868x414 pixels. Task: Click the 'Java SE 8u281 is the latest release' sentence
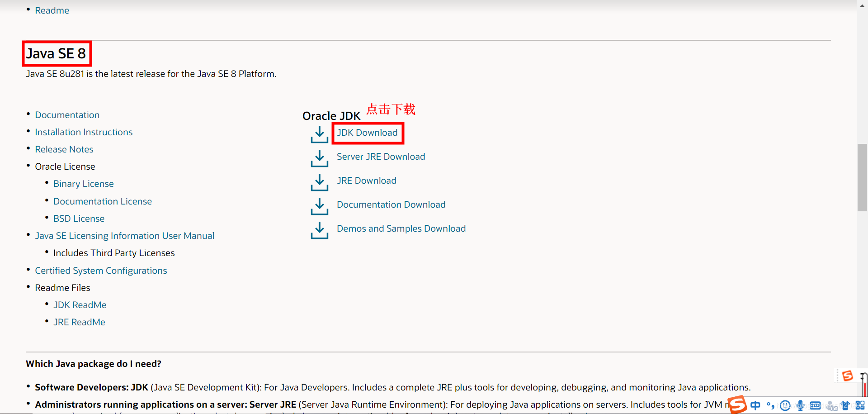point(151,74)
